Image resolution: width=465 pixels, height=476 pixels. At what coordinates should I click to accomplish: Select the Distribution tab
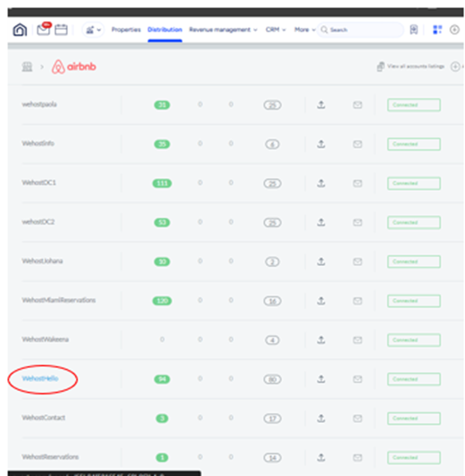tap(165, 29)
